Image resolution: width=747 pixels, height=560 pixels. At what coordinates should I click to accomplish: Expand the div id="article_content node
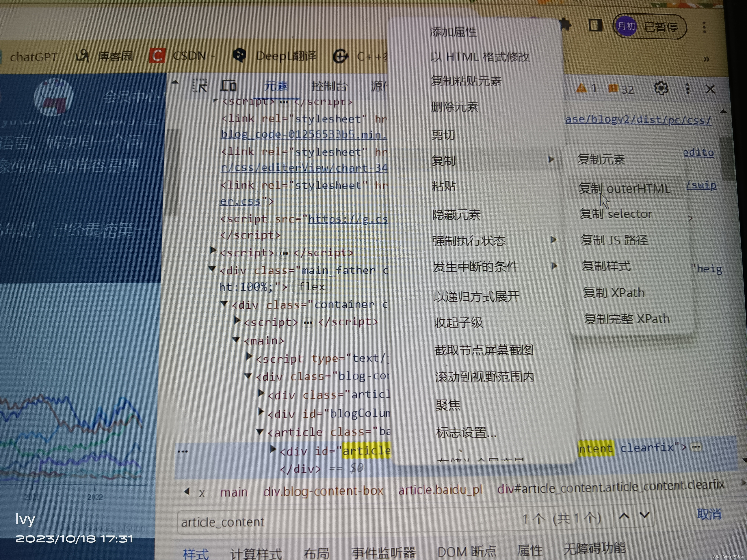(x=273, y=449)
